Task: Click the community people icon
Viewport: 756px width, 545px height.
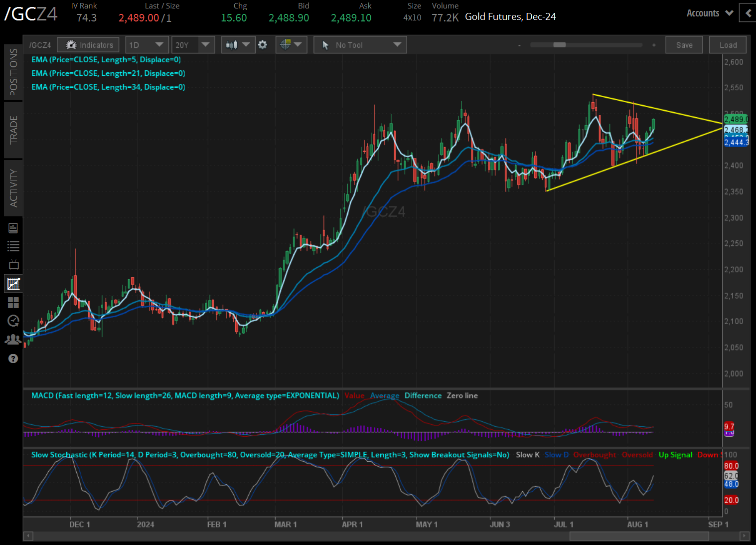Action: [13, 339]
